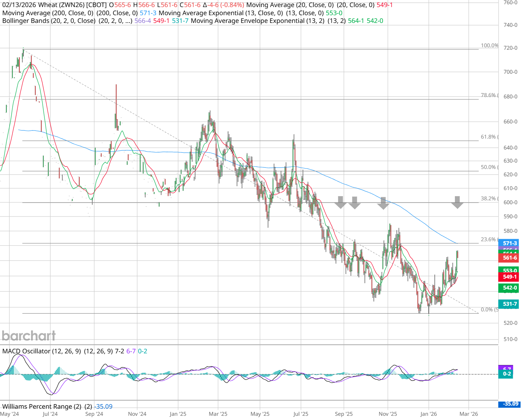This screenshot has width=524, height=420.
Task: Click the Moving Average (200, Close, 0) label
Action: click(48, 13)
